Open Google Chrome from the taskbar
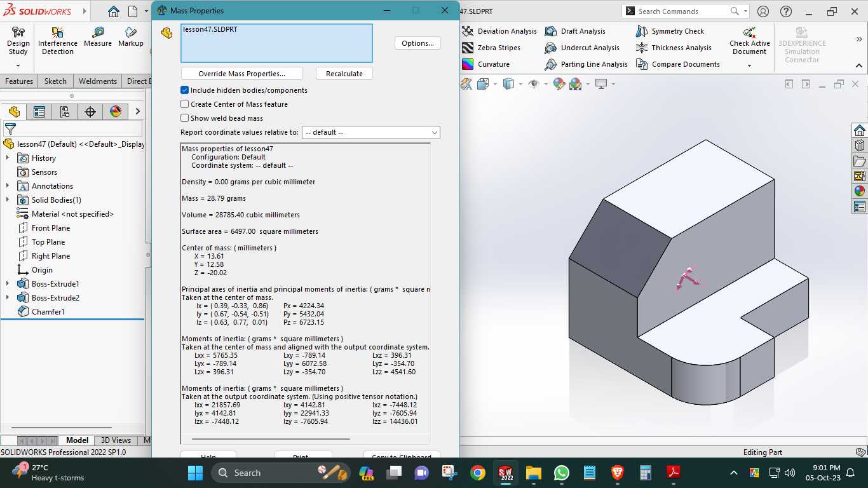868x488 pixels. 478,473
